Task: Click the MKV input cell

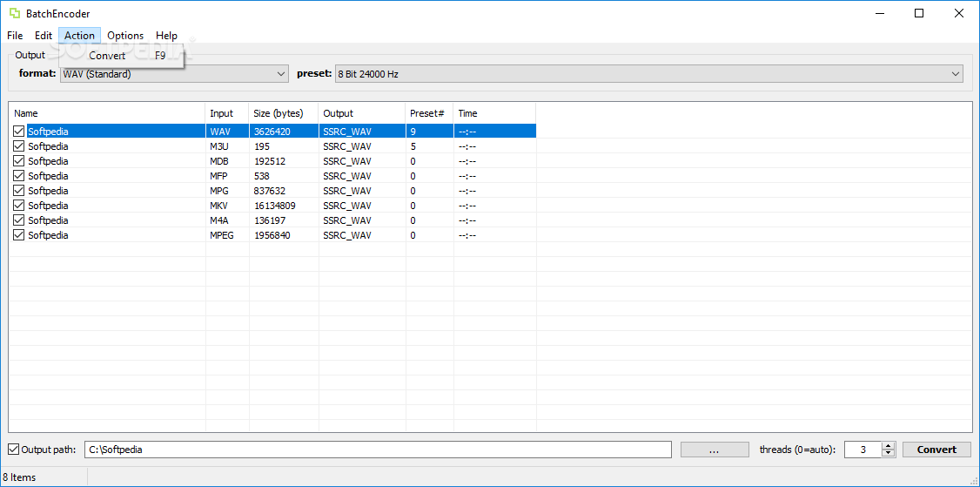Action: [x=227, y=206]
